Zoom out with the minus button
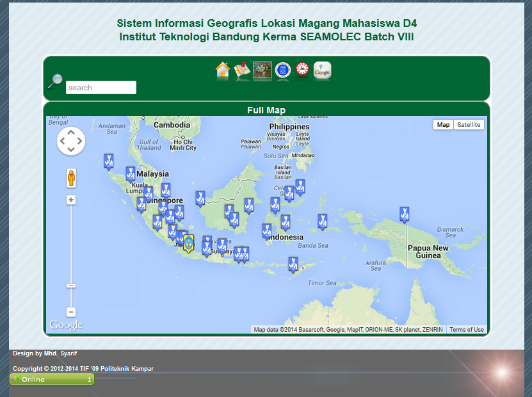532x397 pixels. tap(71, 312)
